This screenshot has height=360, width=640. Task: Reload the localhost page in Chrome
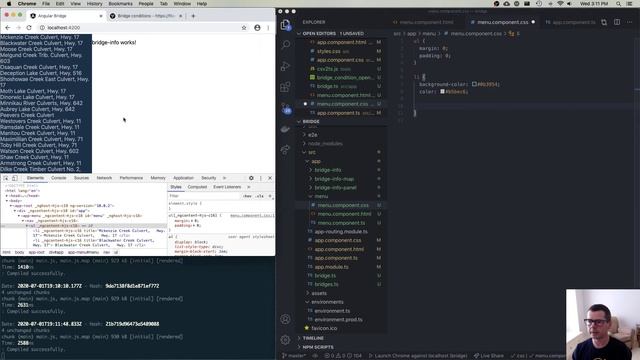tap(29, 27)
